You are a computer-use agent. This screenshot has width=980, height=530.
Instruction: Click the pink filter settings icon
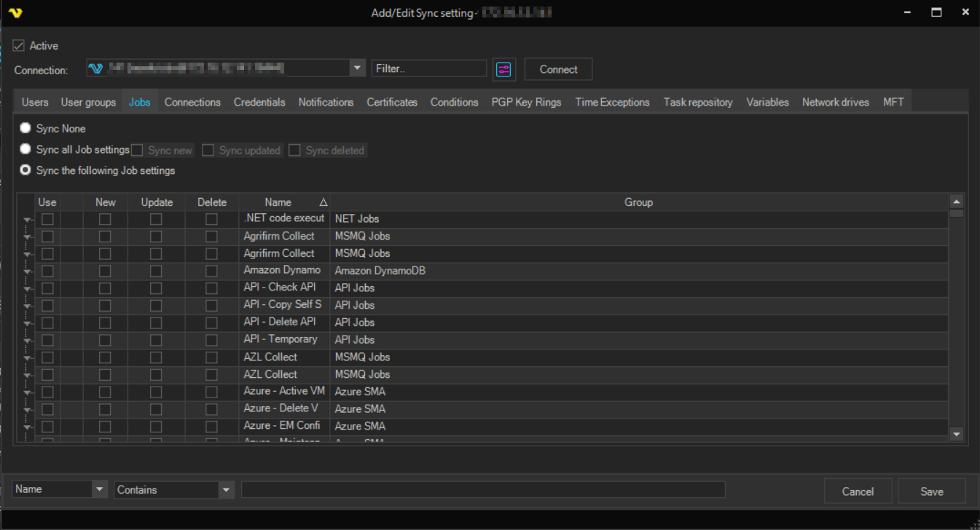504,69
